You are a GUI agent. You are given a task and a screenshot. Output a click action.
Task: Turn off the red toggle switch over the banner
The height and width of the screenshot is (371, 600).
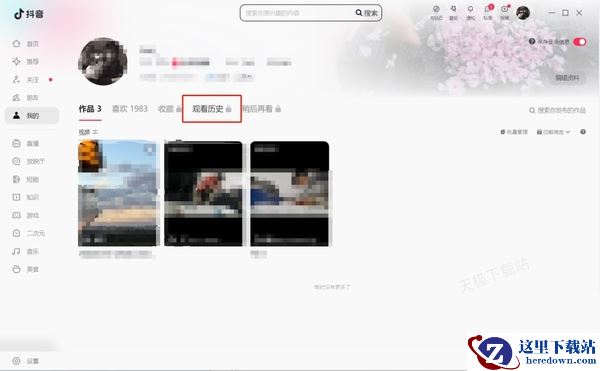coord(580,41)
